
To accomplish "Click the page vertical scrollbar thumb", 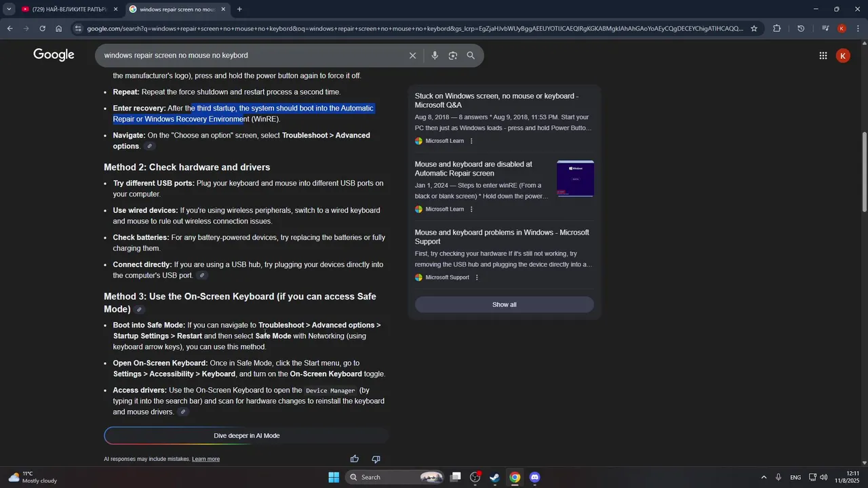I will [864, 171].
